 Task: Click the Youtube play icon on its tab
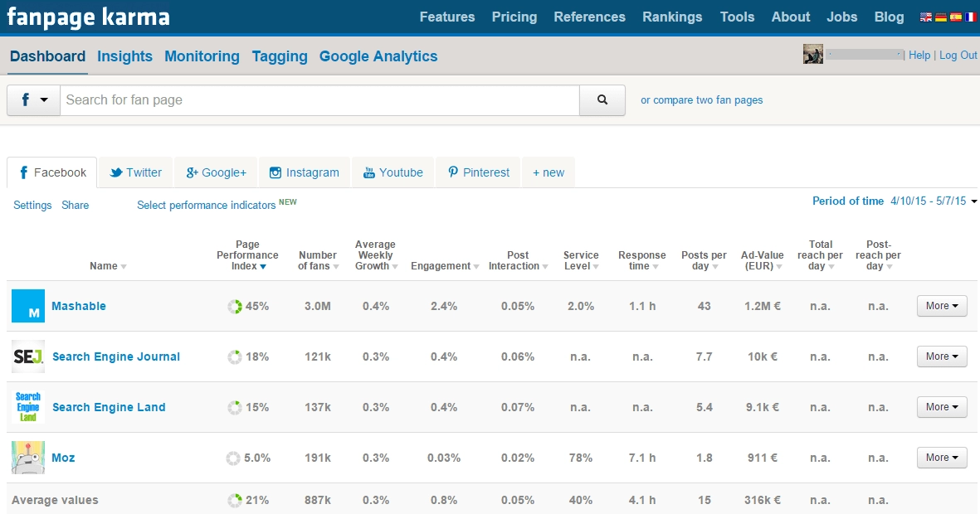click(368, 172)
